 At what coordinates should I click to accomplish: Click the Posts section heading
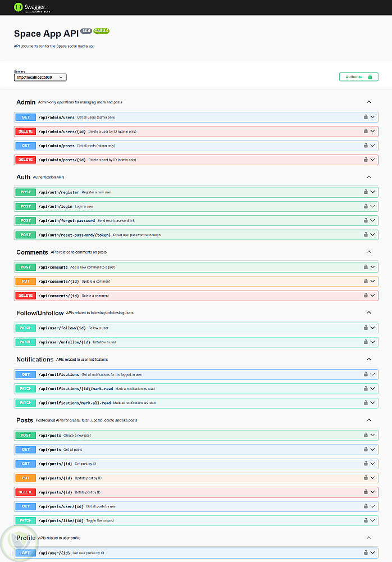pyautogui.click(x=25, y=420)
